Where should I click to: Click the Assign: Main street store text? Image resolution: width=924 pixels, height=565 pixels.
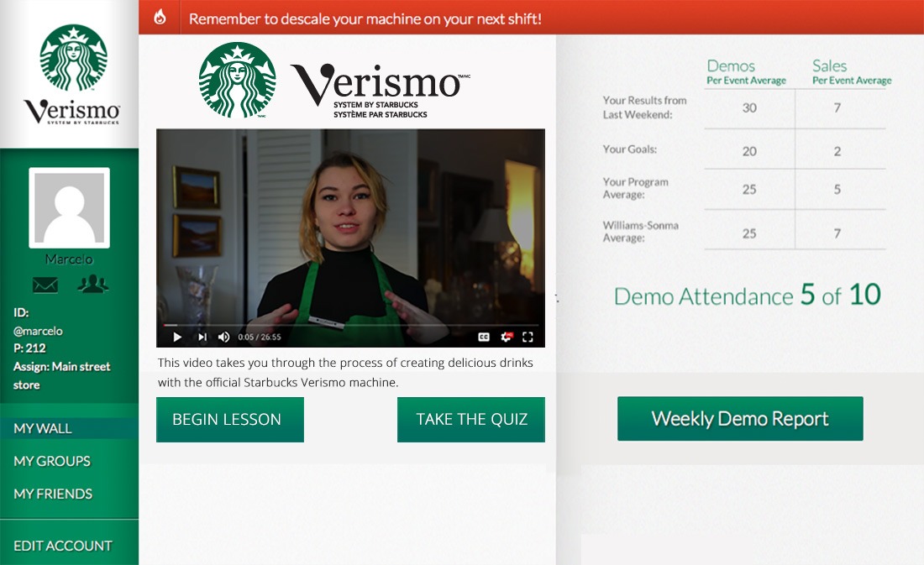pyautogui.click(x=61, y=375)
